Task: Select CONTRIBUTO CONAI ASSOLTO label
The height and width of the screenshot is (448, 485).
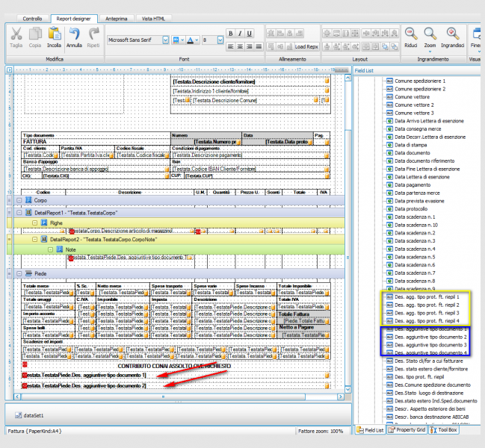Action: (x=174, y=366)
